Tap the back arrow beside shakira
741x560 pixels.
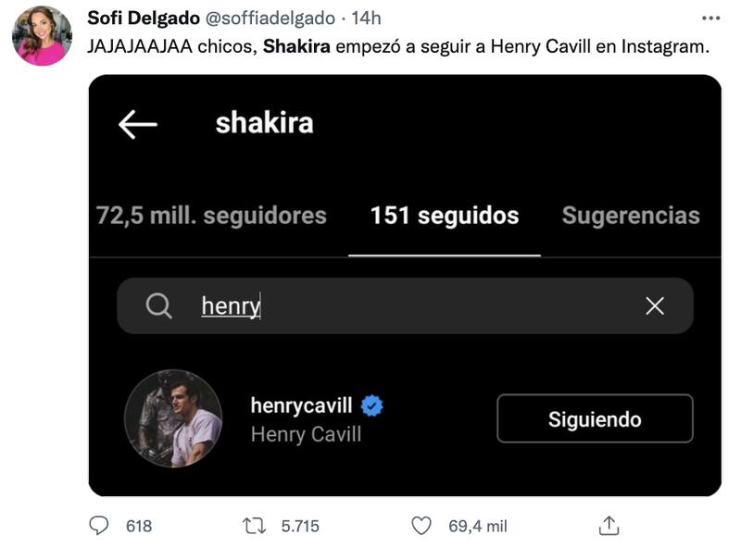click(138, 125)
